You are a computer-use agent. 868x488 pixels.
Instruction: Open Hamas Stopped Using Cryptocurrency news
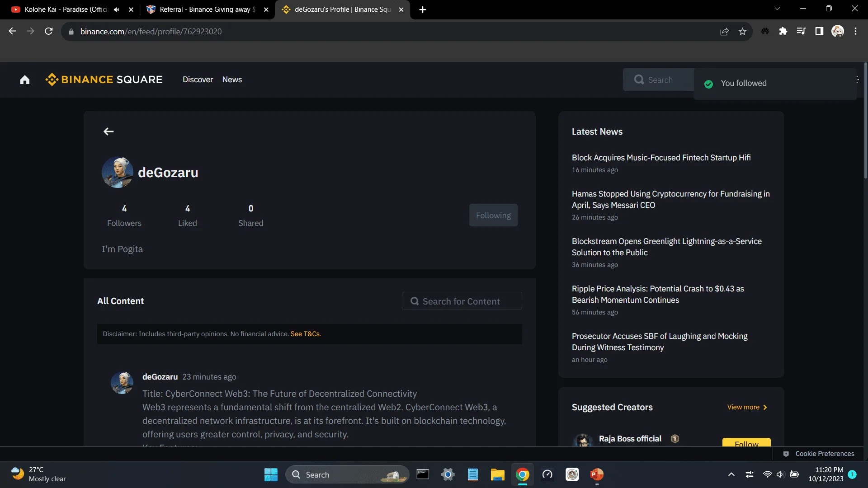coord(670,199)
